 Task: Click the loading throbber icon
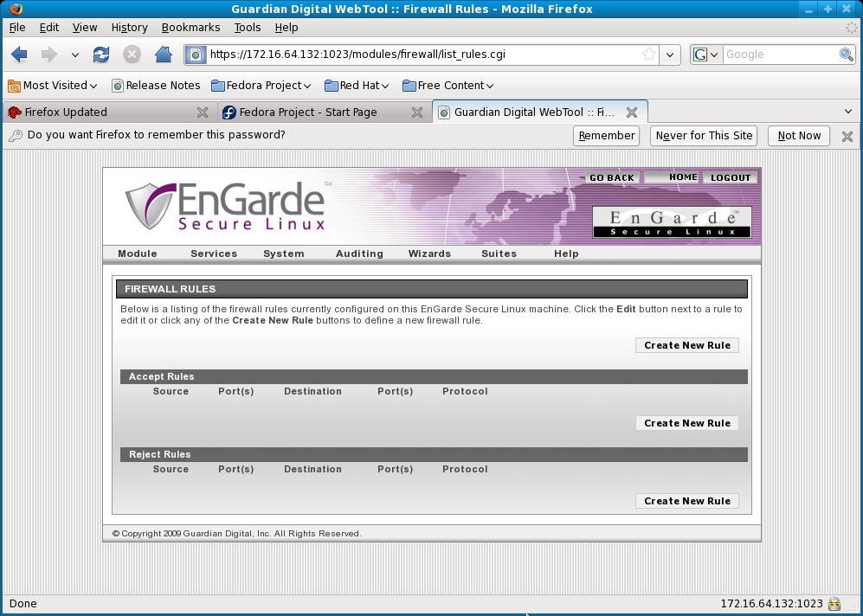point(852,28)
